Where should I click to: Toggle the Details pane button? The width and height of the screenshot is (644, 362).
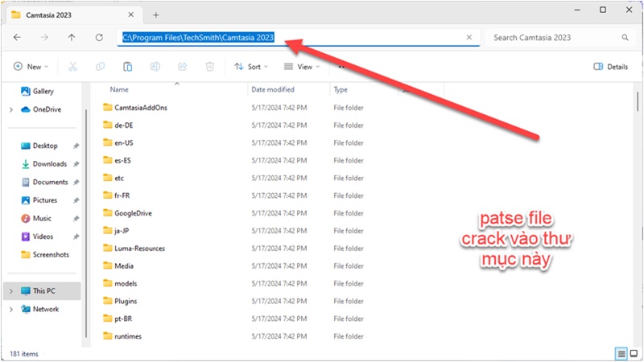(x=610, y=67)
